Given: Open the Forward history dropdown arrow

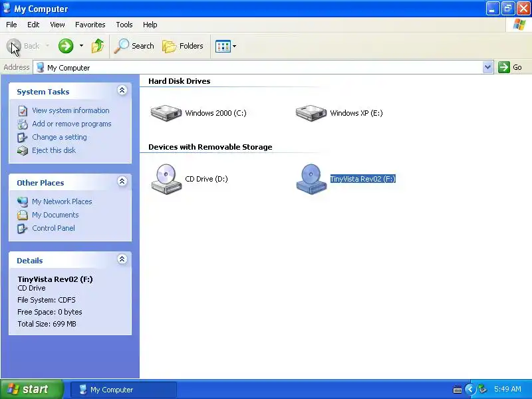Looking at the screenshot, I should 81,46.
